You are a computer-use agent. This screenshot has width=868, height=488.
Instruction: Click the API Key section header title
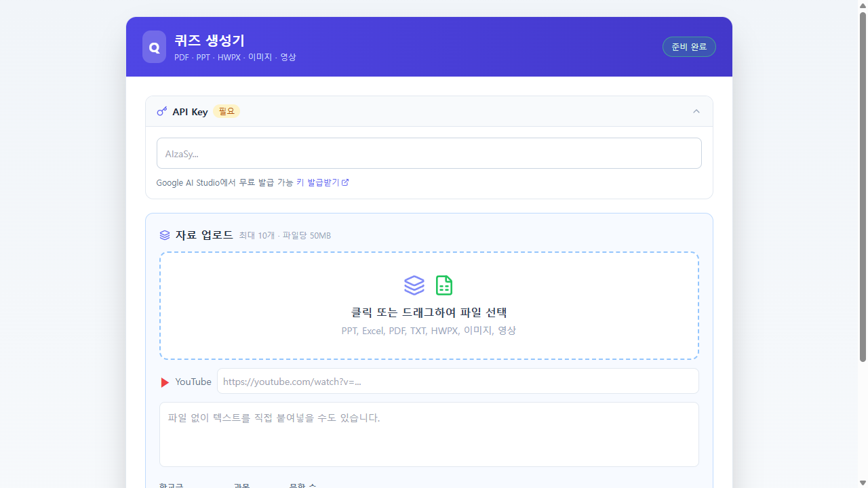point(190,112)
